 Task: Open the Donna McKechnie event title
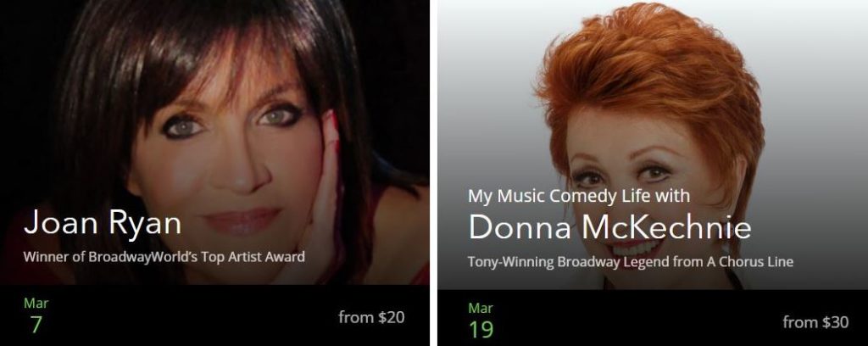(x=610, y=227)
